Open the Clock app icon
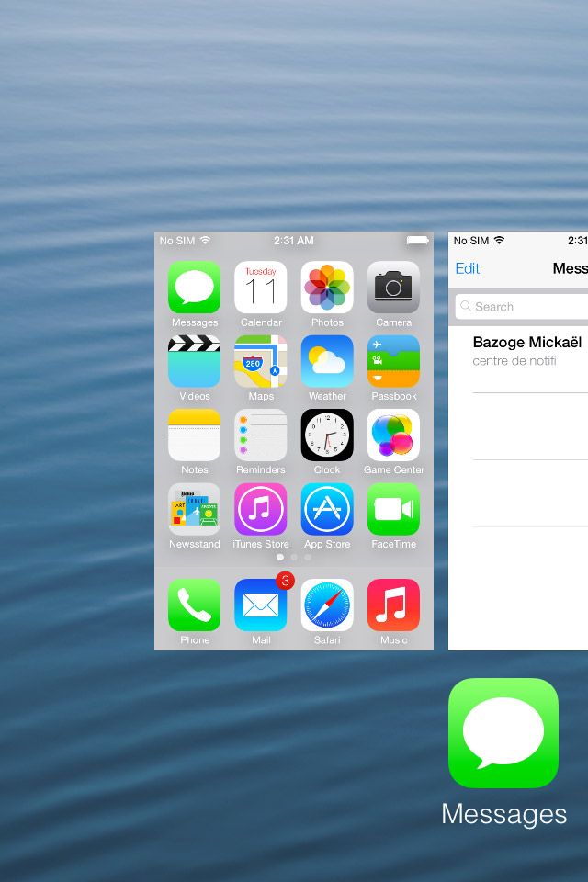This screenshot has height=882, width=588. click(x=327, y=435)
